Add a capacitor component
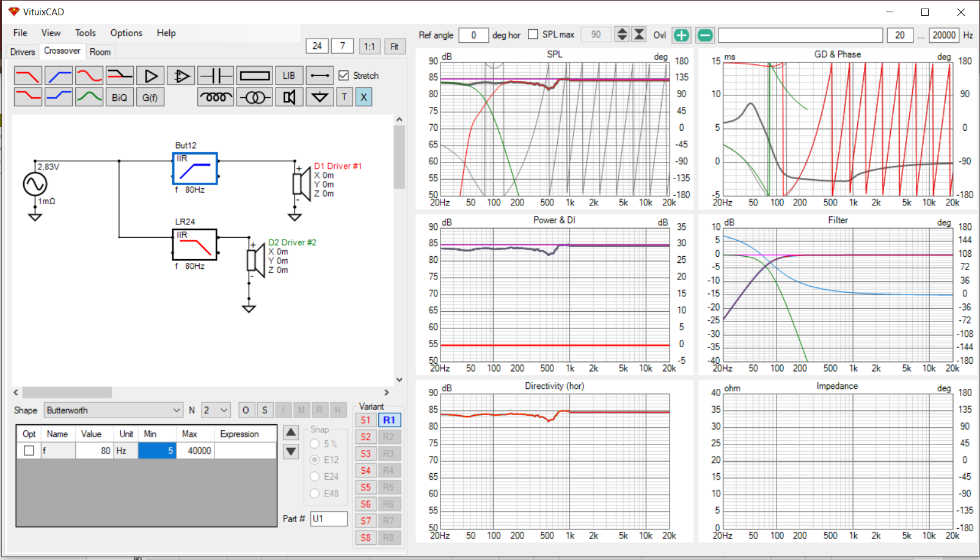980x560 pixels. point(216,76)
